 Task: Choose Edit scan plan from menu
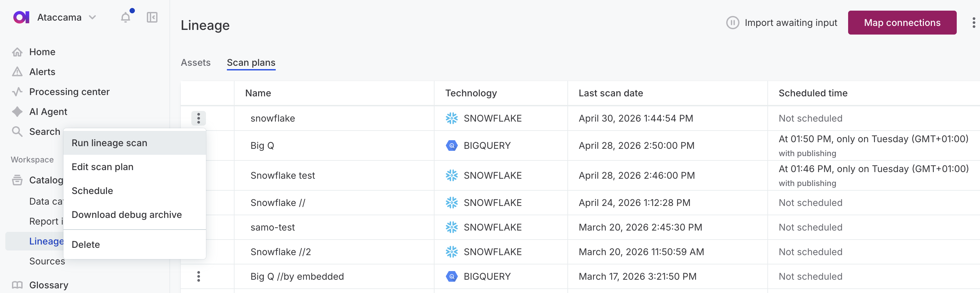pos(135,167)
